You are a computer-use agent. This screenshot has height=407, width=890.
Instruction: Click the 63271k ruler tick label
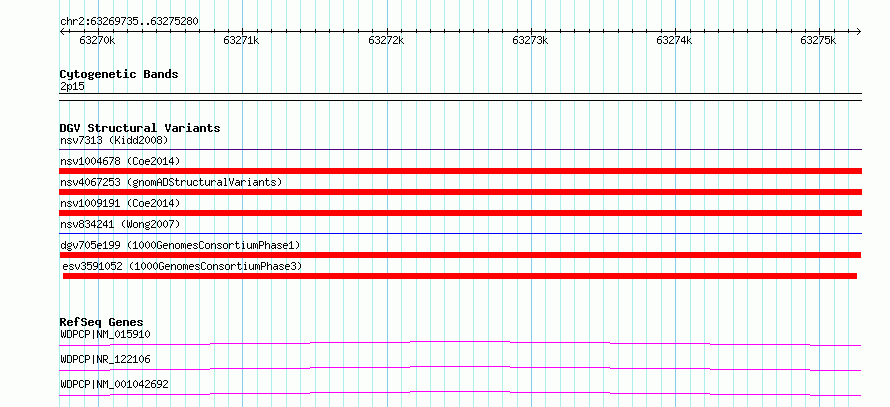(x=242, y=40)
